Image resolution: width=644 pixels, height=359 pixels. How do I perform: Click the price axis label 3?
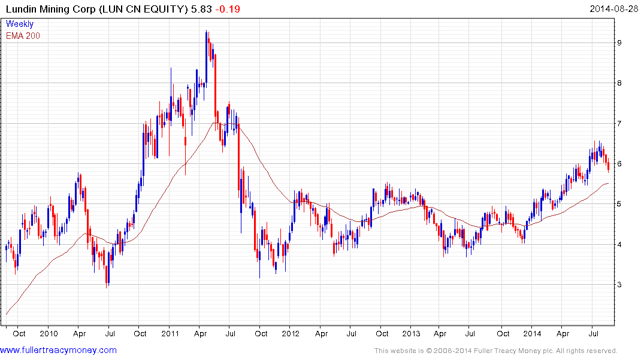(x=619, y=285)
